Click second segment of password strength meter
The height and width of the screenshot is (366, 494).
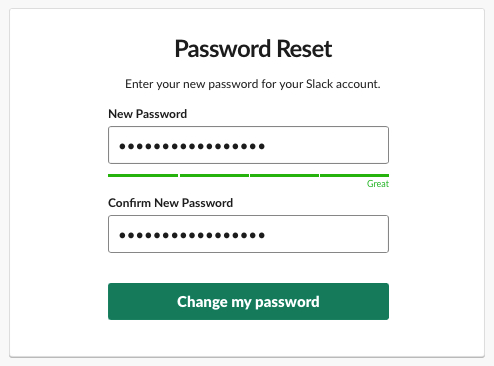[x=214, y=175]
